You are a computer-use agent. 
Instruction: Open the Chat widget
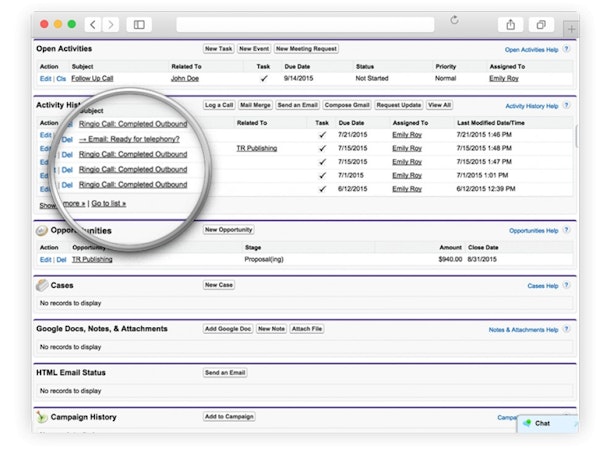click(546, 423)
